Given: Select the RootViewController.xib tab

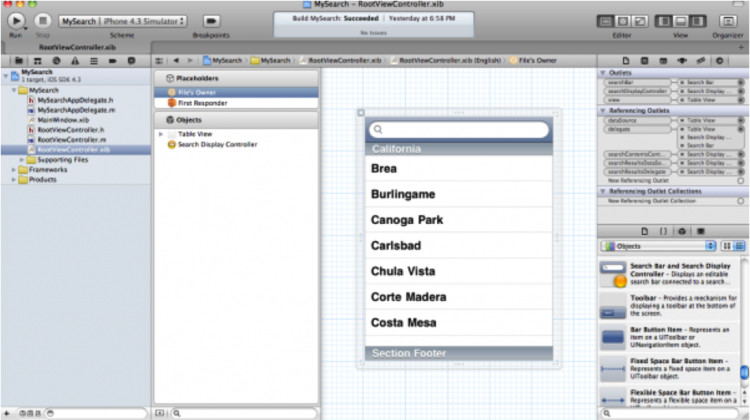Looking at the screenshot, I should click(77, 47).
